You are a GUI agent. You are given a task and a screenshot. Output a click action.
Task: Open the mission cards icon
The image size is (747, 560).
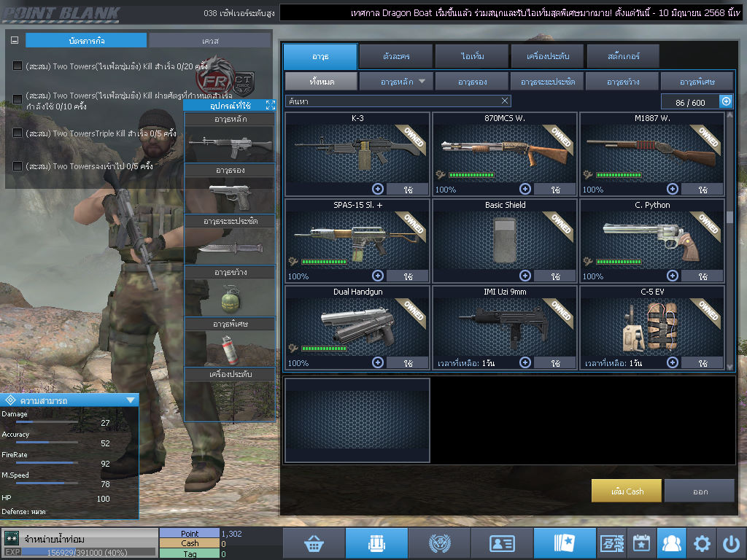(564, 543)
